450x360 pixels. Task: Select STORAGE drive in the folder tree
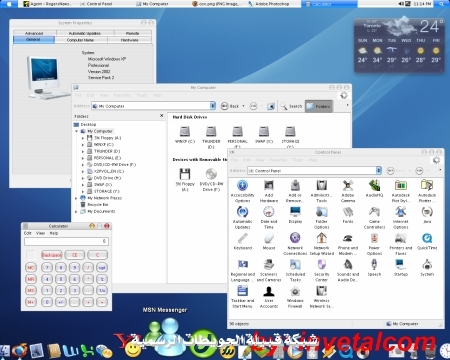point(103,191)
